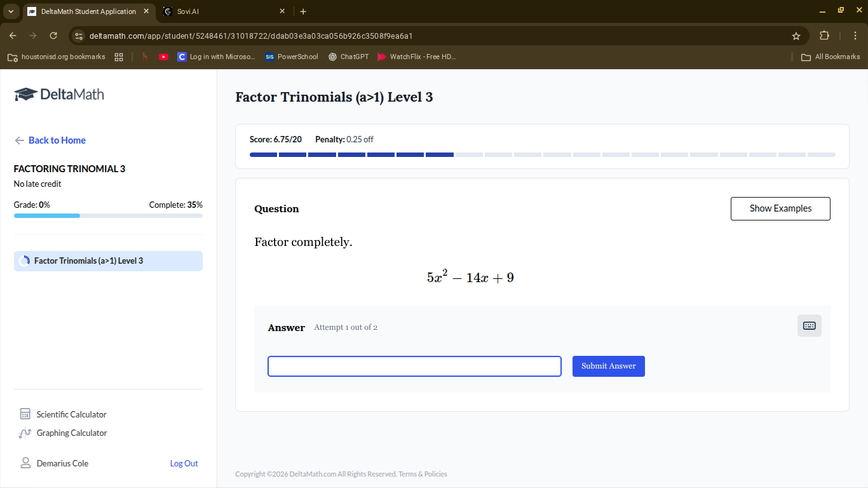Select the Factor Trinomials (a>1) Level 3 item

(108, 261)
